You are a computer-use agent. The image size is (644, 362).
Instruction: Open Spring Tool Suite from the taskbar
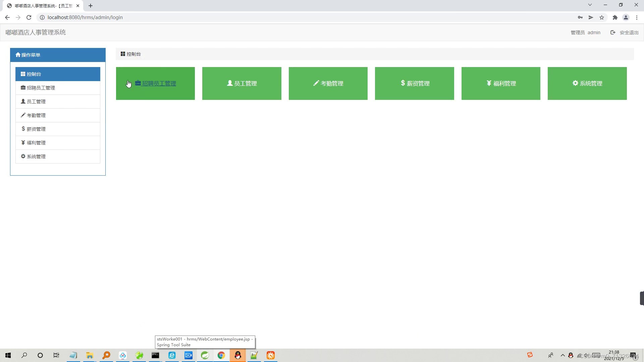click(x=205, y=355)
